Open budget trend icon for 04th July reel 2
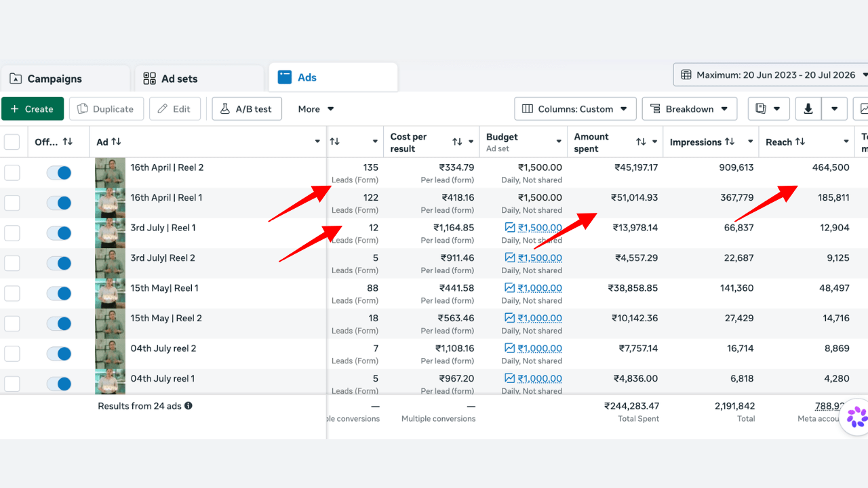The image size is (868, 488). pos(510,348)
